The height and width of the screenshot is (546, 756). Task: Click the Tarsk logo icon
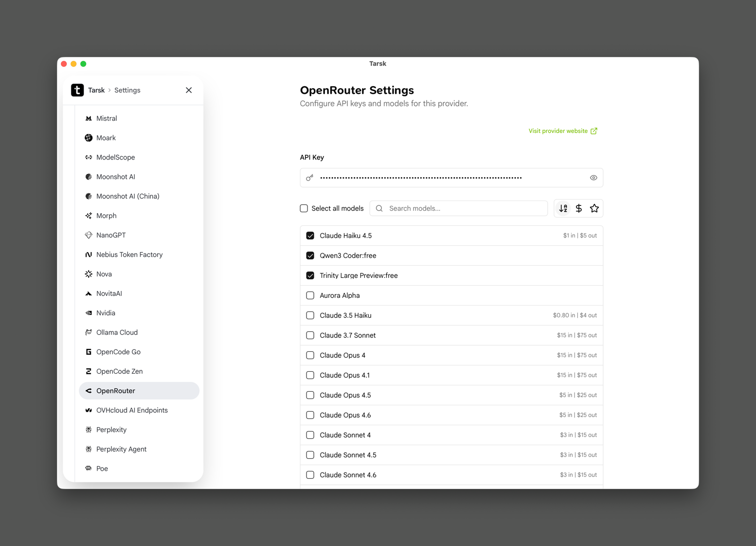[77, 90]
